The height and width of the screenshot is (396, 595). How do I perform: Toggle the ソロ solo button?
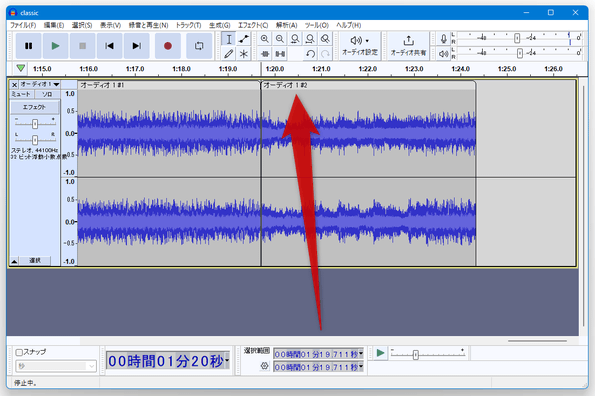(47, 94)
